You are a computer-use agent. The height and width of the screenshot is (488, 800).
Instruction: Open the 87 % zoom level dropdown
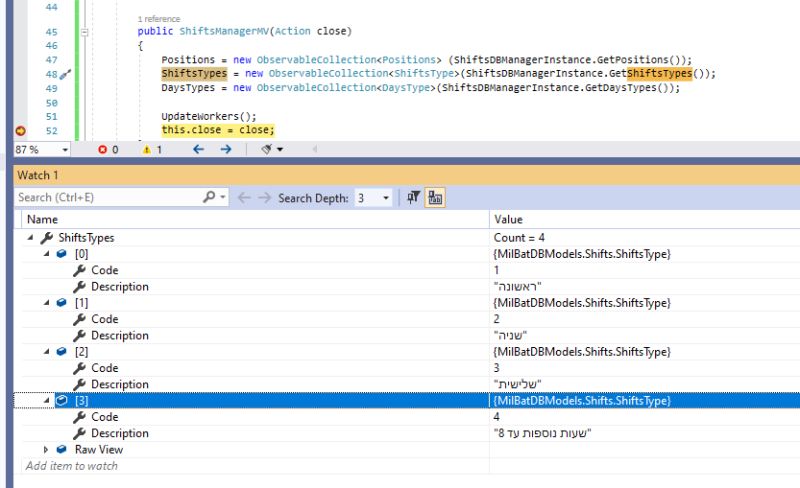click(x=65, y=150)
